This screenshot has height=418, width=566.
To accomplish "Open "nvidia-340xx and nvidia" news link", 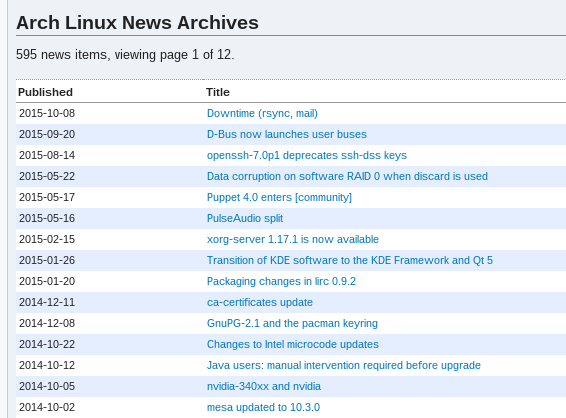I will click(264, 386).
